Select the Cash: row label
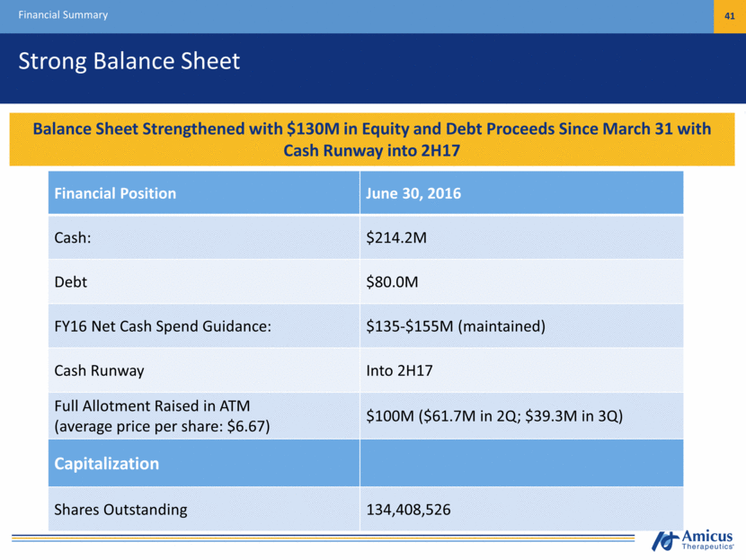Image resolution: width=746 pixels, height=560 pixels. coord(77,237)
